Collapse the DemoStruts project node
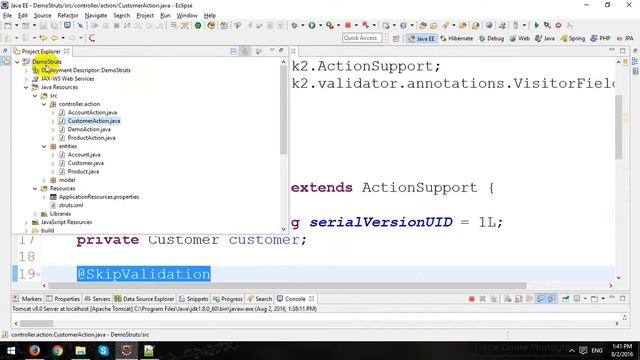Screen dimensions: 640x360 [17, 62]
